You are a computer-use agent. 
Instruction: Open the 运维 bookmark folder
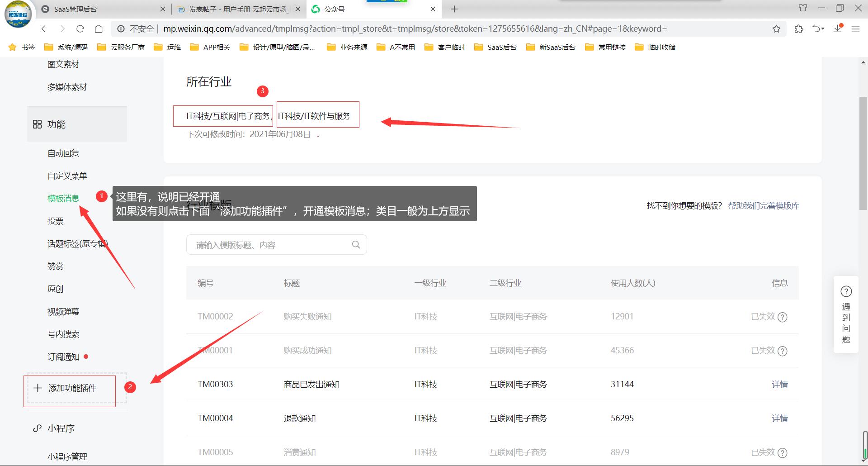point(167,47)
